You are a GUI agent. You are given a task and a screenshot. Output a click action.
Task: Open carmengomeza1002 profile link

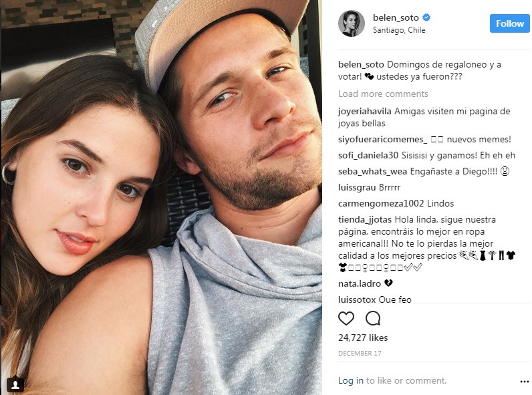tap(381, 203)
